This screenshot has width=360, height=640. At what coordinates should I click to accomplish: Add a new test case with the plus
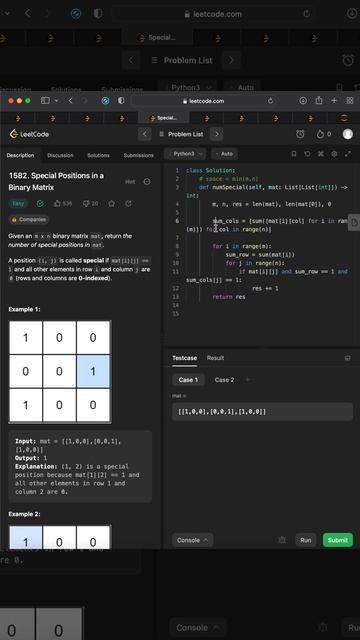(247, 380)
